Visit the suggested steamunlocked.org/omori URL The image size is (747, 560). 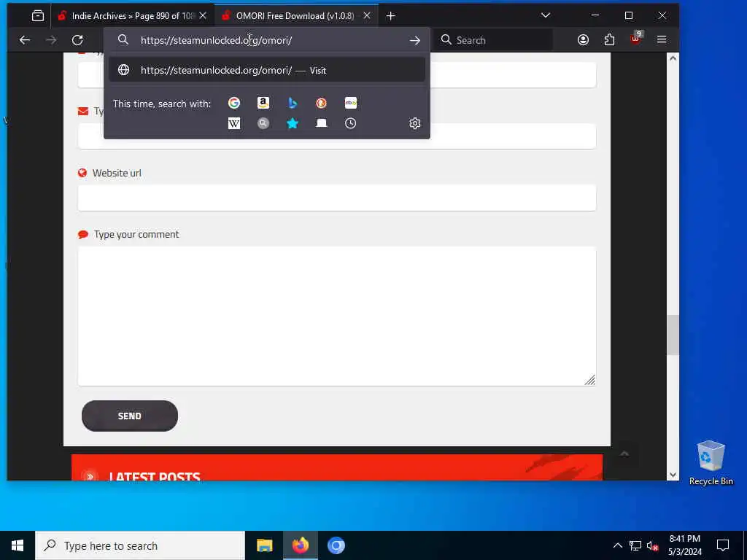(267, 70)
